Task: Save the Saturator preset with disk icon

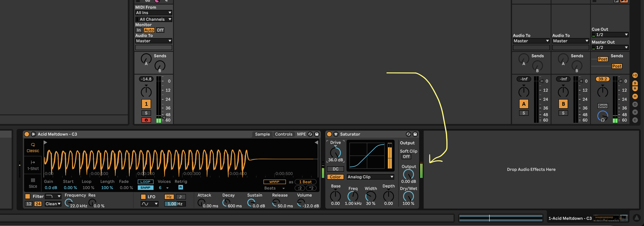Action: (x=415, y=134)
